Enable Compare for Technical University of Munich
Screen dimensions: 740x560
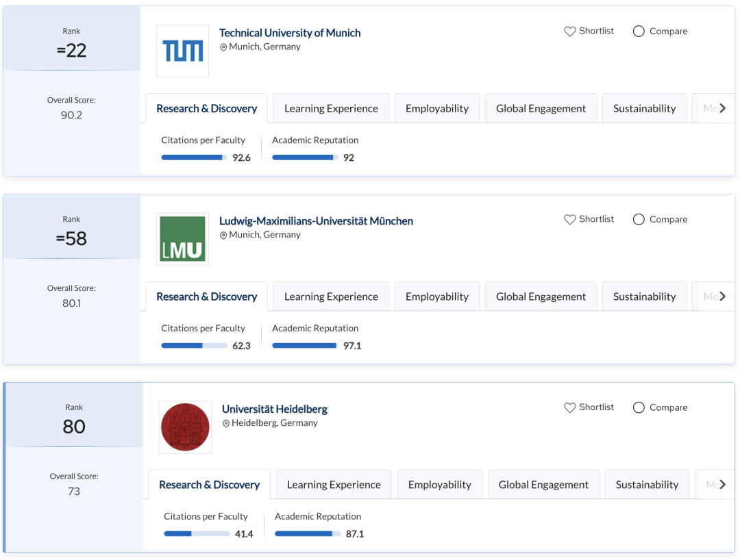(x=639, y=31)
